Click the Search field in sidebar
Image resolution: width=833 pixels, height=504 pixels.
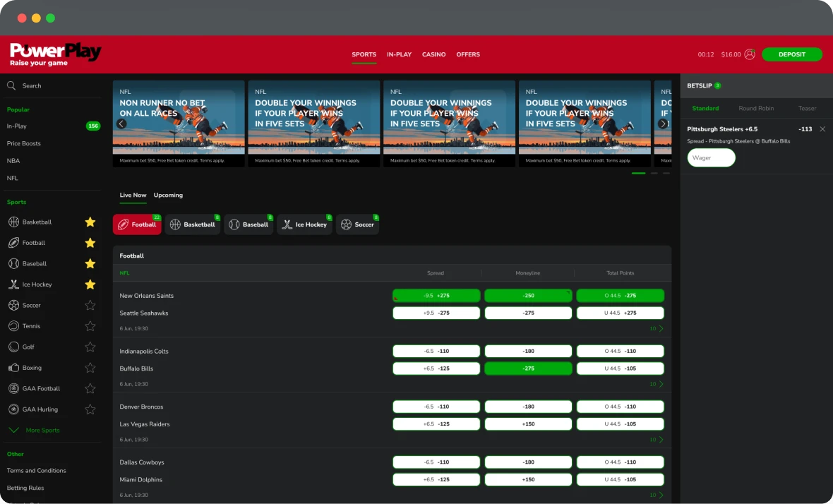(x=53, y=85)
